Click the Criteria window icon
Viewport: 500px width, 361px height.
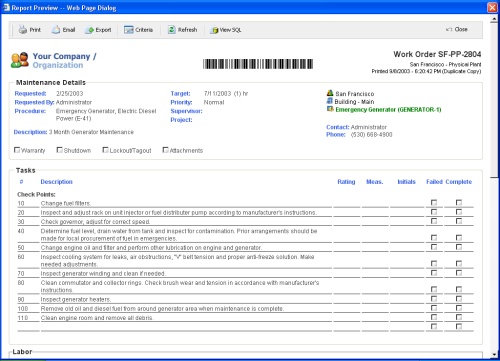click(129, 30)
